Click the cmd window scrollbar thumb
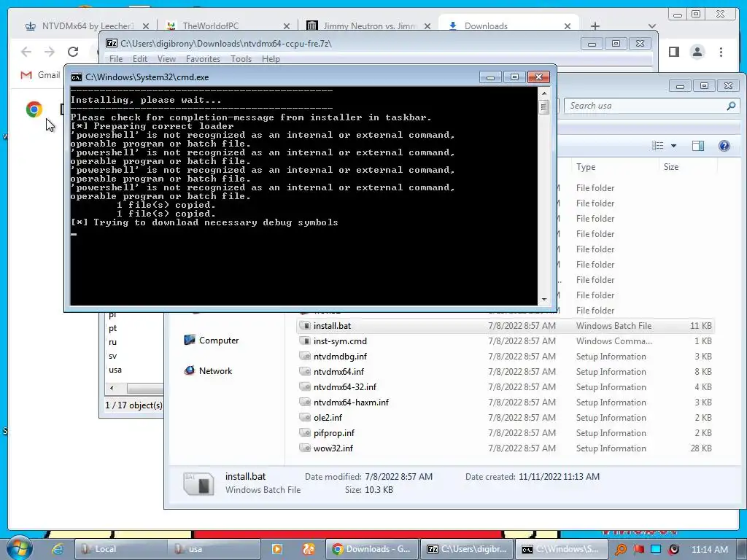This screenshot has height=560, width=747. (x=543, y=106)
